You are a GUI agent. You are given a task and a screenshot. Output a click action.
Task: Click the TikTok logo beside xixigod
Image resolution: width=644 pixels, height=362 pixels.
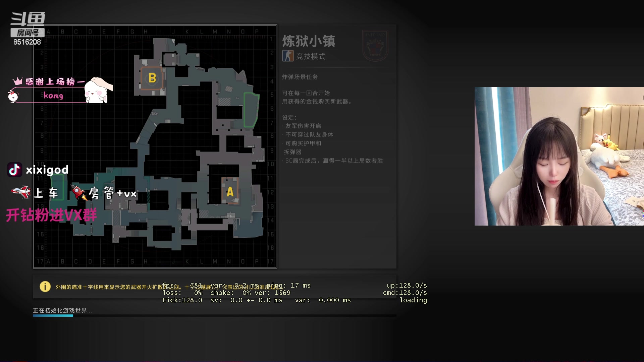coord(14,170)
